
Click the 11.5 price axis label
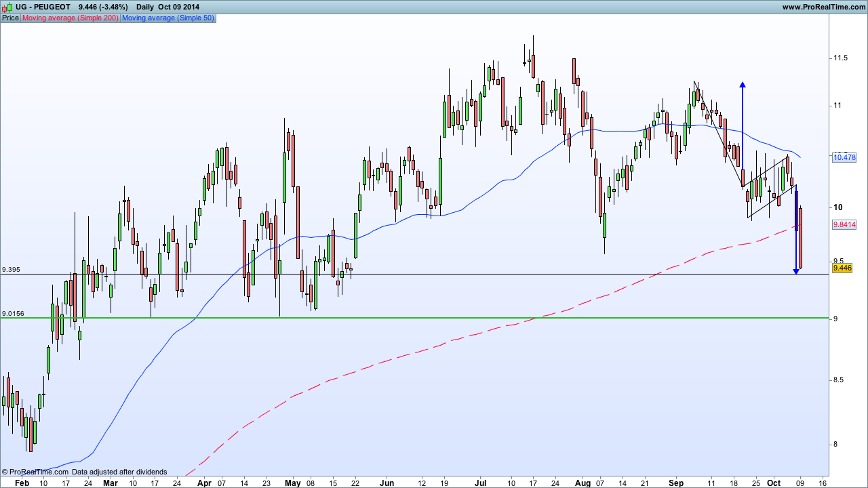click(x=841, y=58)
